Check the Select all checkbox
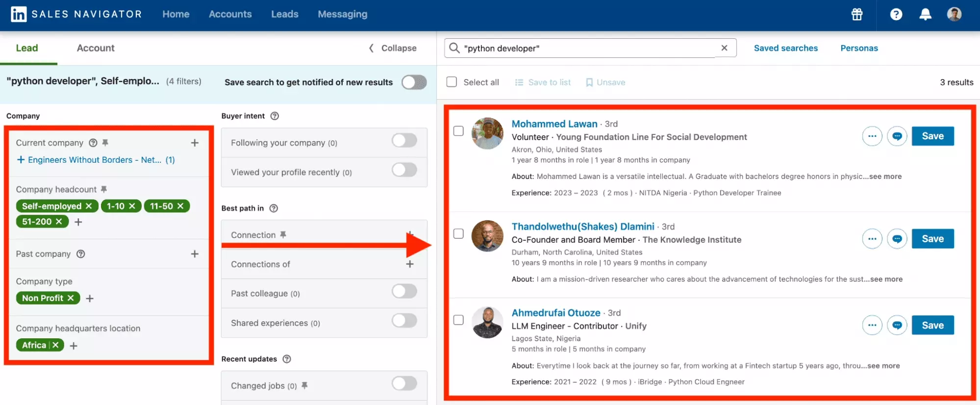The height and width of the screenshot is (405, 980). tap(452, 82)
